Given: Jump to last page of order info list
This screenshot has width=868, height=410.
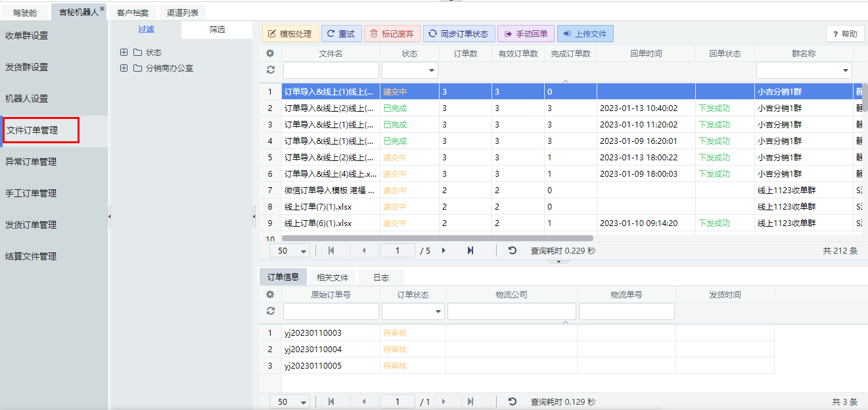Looking at the screenshot, I should click(470, 401).
